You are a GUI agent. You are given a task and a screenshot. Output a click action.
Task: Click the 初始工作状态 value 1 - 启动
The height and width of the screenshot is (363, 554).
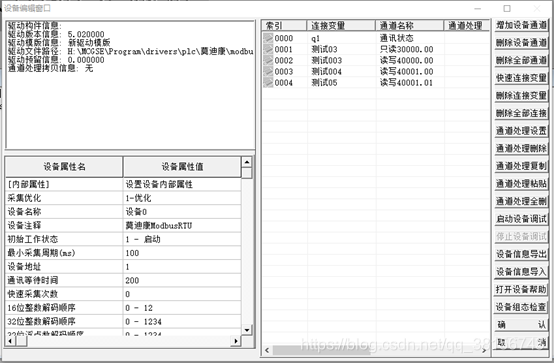click(182, 239)
